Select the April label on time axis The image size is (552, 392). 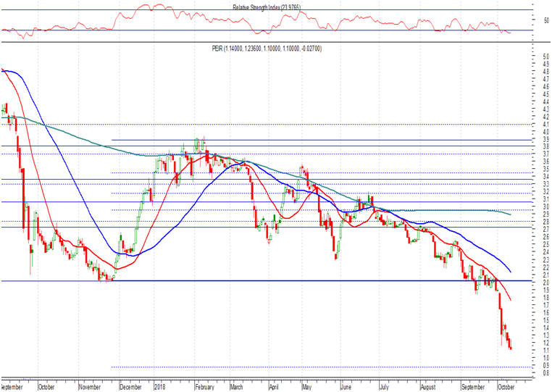click(275, 387)
